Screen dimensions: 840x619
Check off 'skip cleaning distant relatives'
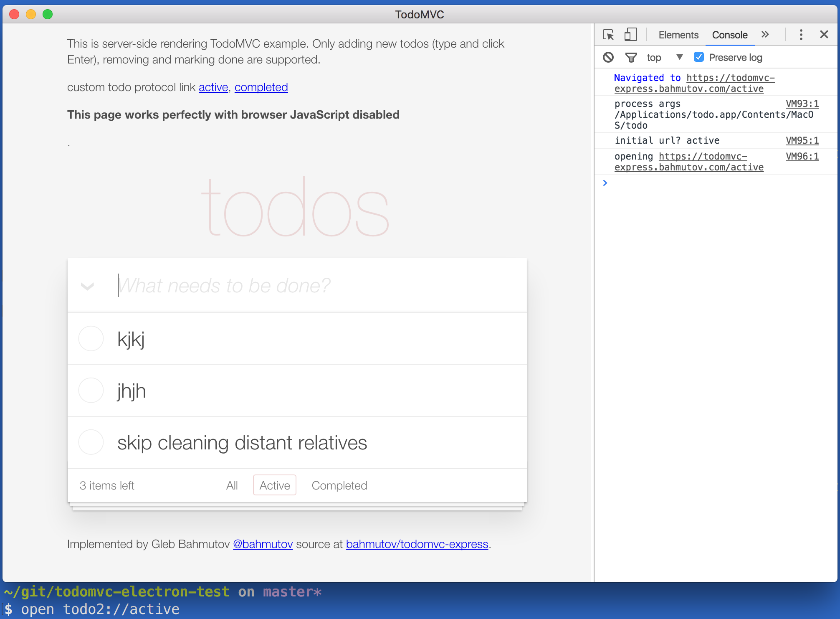pyautogui.click(x=91, y=442)
